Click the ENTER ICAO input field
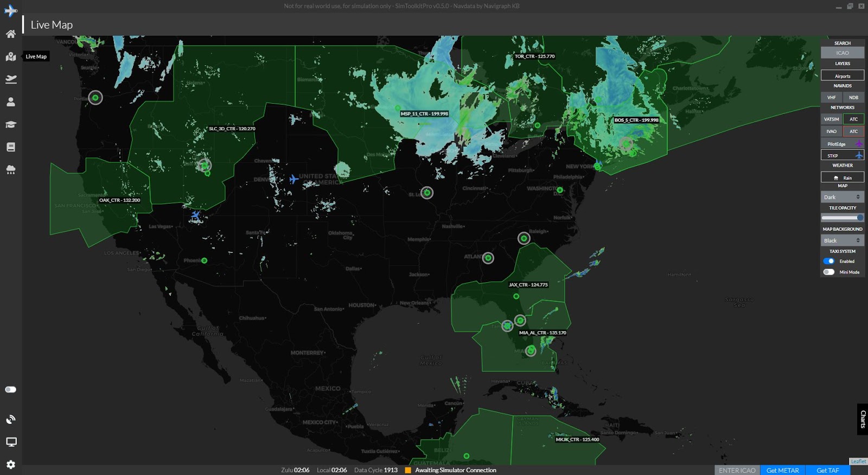This screenshot has height=475, width=868. (737, 470)
